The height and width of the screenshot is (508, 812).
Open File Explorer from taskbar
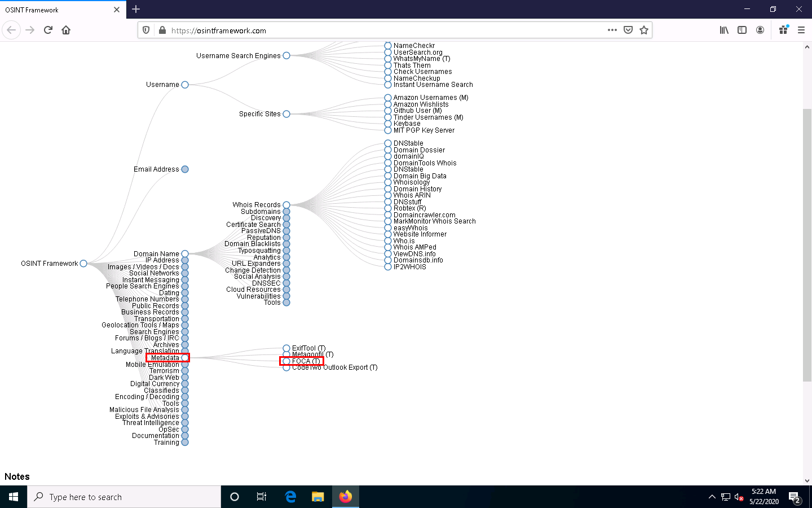[x=318, y=497]
